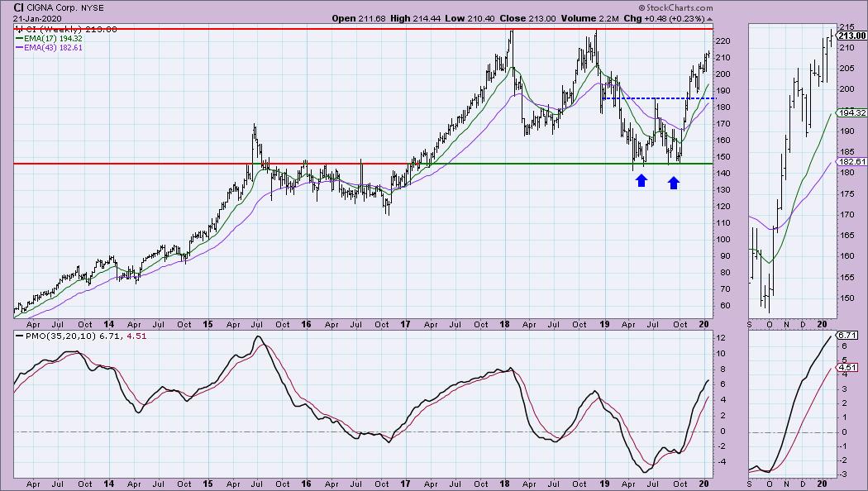Click year 20 on main price chart axis

703,324
